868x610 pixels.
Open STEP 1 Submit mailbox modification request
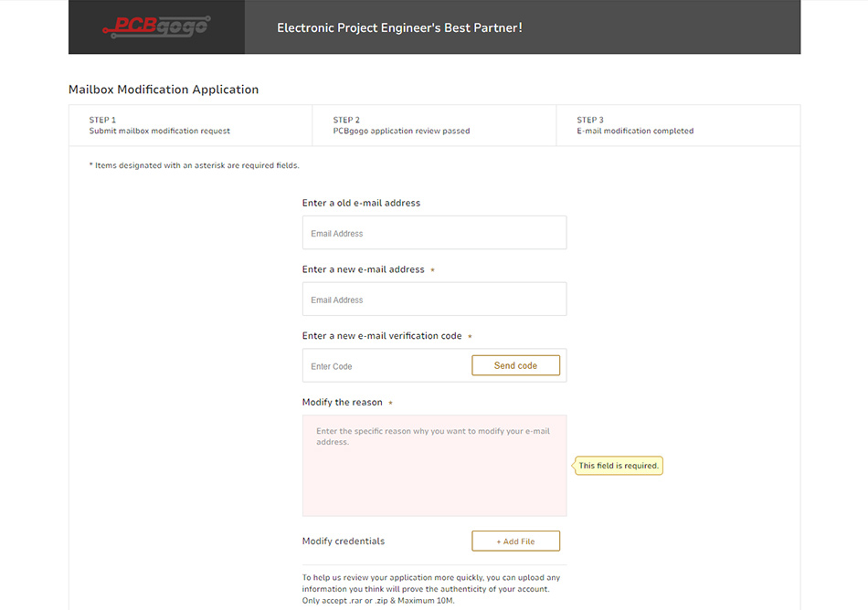tap(190, 125)
